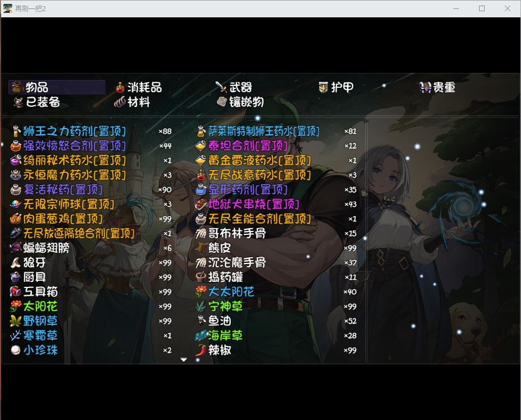The width and height of the screenshot is (521, 420).
Task: Click the 强效愤怒合剂 flask icon
Action: pyautogui.click(x=16, y=145)
